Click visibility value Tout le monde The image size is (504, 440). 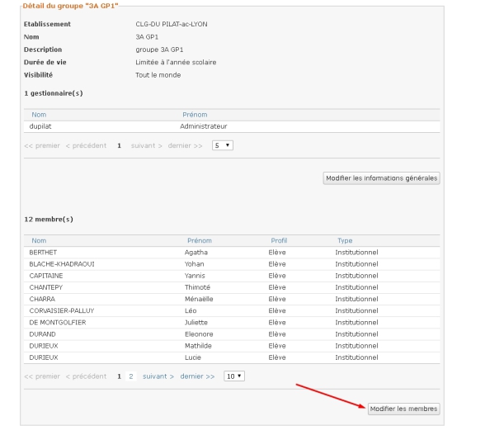click(158, 75)
